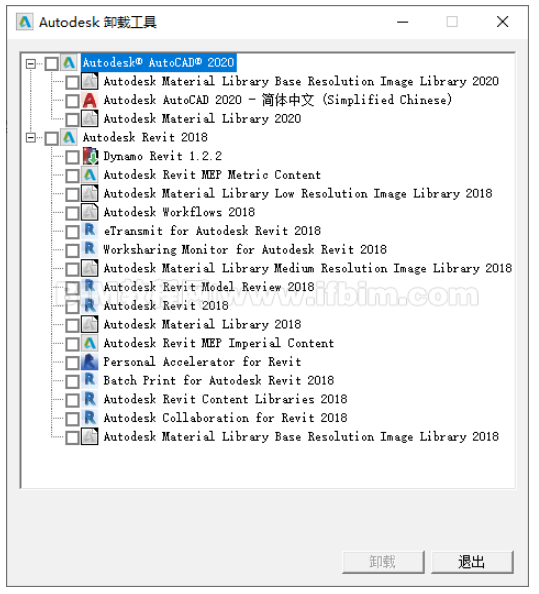The height and width of the screenshot is (594, 539).
Task: Check the Batch Print for Revit 2018 checkbox
Action: tap(72, 381)
